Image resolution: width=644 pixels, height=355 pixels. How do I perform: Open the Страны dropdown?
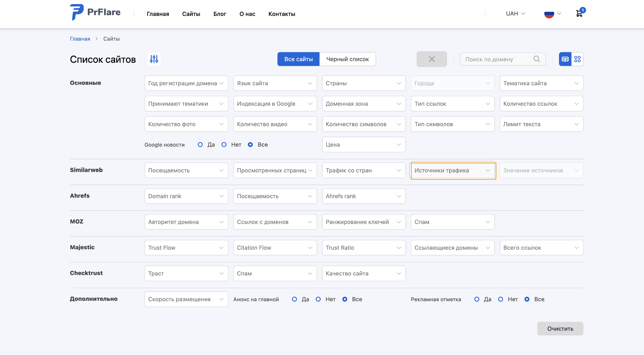[x=364, y=83]
